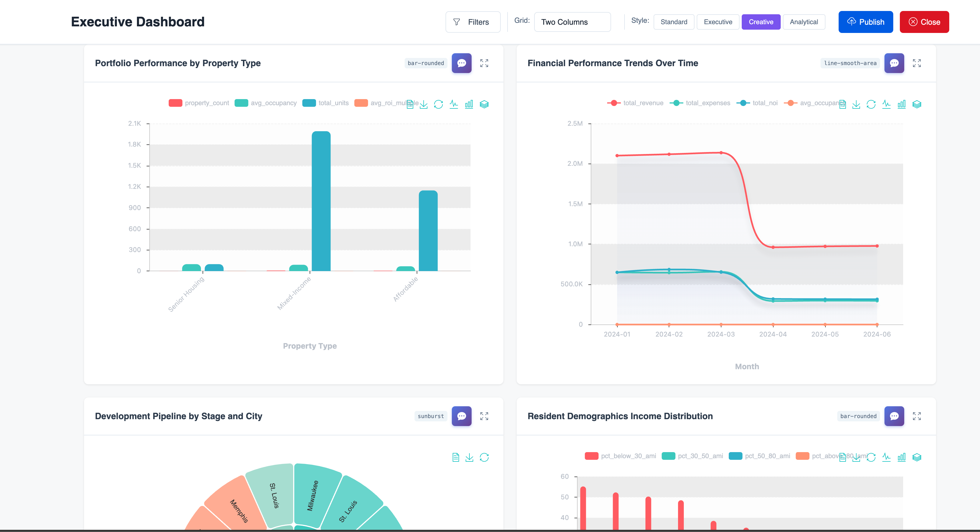The width and height of the screenshot is (980, 532).
Task: Open the data table view for Development Pipeline
Action: coord(456,457)
